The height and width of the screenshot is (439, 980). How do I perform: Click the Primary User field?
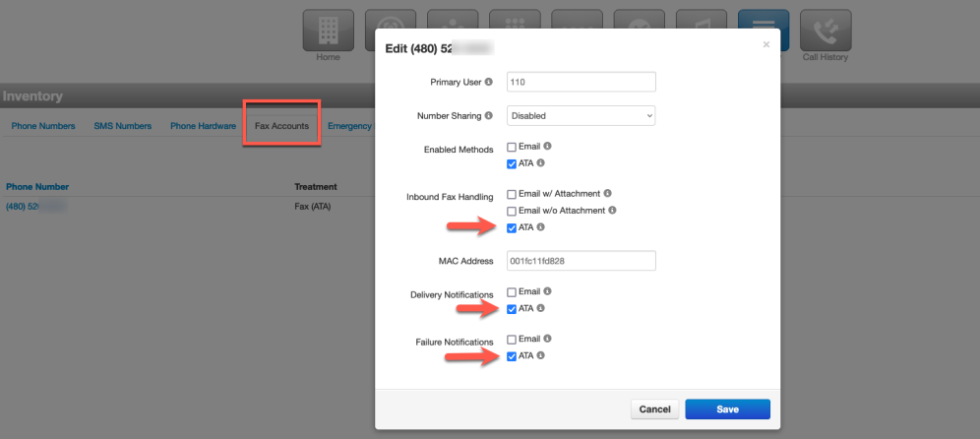point(581,82)
